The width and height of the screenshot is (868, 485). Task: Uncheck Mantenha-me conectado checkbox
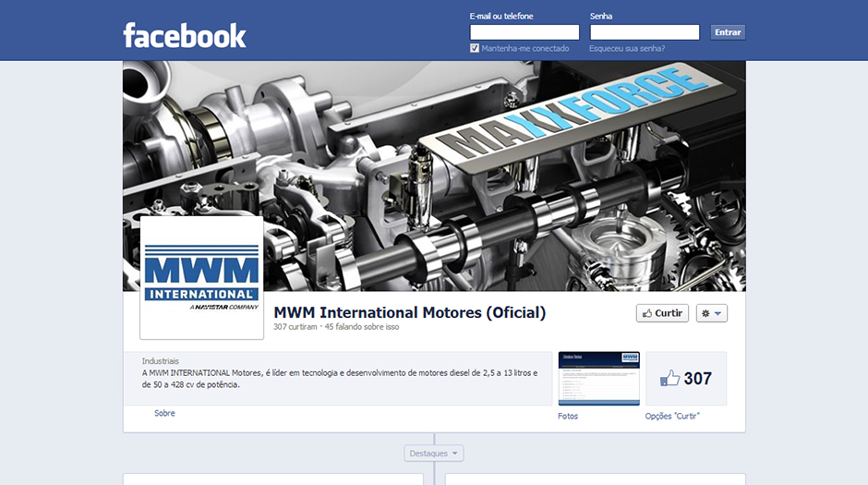coord(475,48)
